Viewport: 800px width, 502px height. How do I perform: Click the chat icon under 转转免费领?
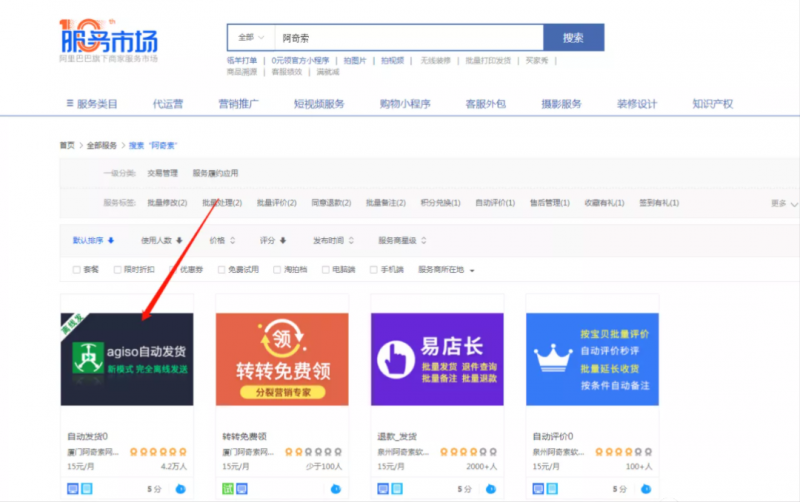click(336, 489)
